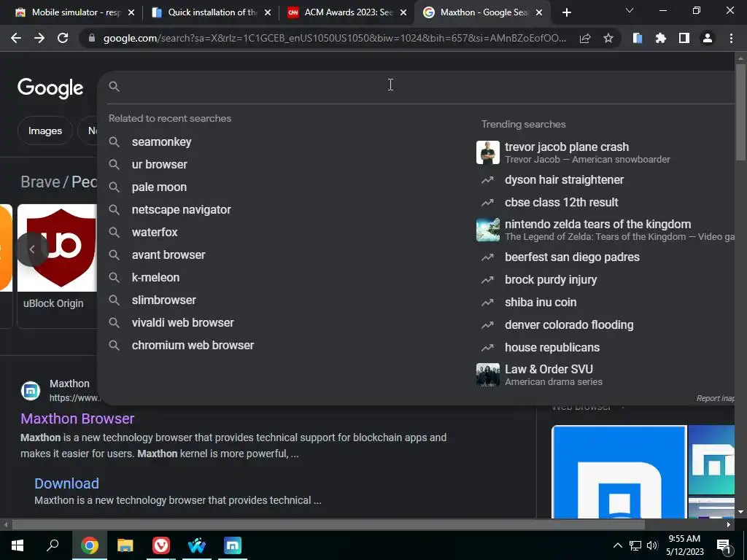747x560 pixels.
Task: Open the Maxthon Browser result link
Action: (77, 419)
